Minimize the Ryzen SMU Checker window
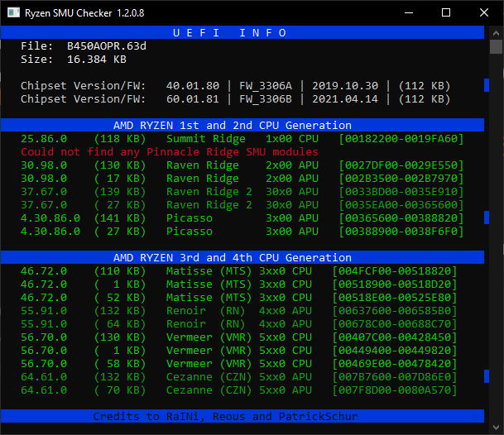 (409, 13)
